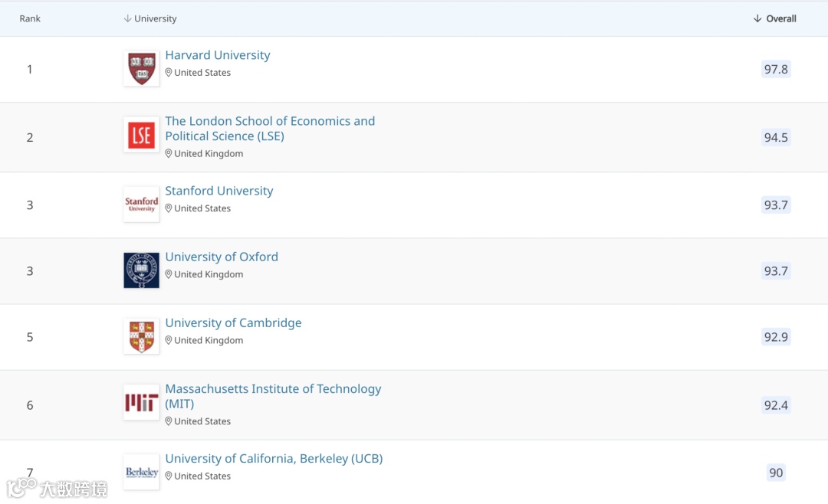The width and height of the screenshot is (828, 504).
Task: Open the Harvard University link
Action: 218,55
